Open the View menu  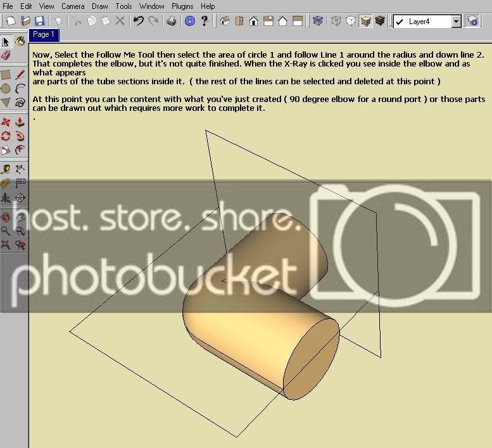coord(46,6)
